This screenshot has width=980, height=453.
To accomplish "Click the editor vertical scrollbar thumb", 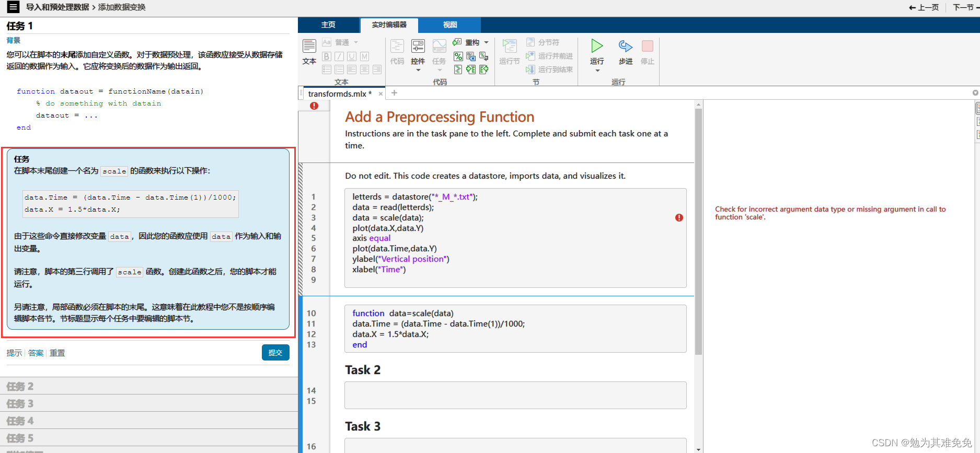I will pos(698,231).
